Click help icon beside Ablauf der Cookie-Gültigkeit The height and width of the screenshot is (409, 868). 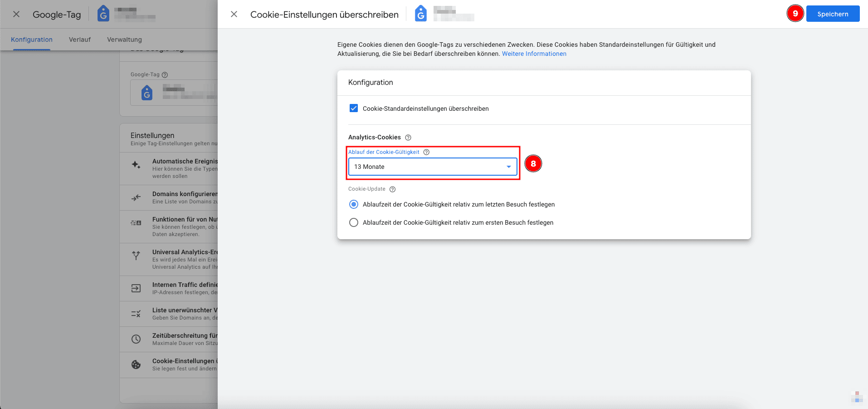coord(426,152)
